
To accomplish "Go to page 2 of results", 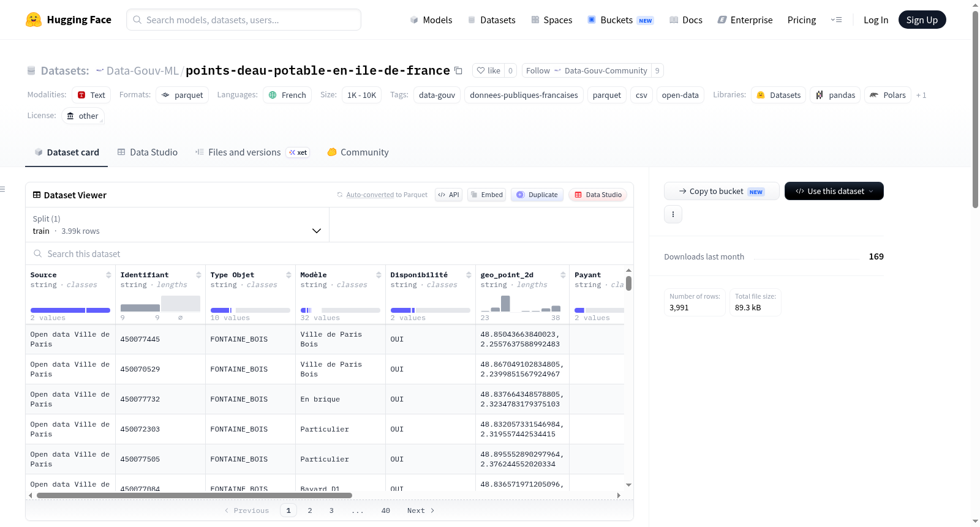I will (310, 510).
